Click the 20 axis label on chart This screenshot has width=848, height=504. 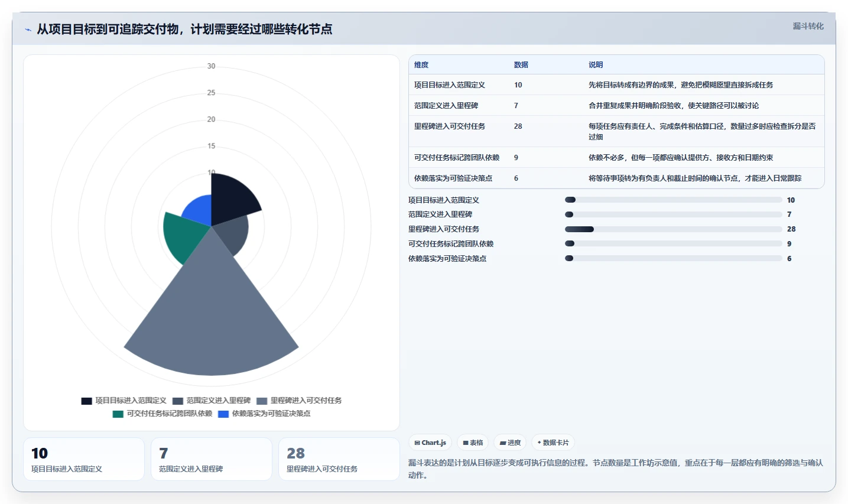[x=211, y=119]
